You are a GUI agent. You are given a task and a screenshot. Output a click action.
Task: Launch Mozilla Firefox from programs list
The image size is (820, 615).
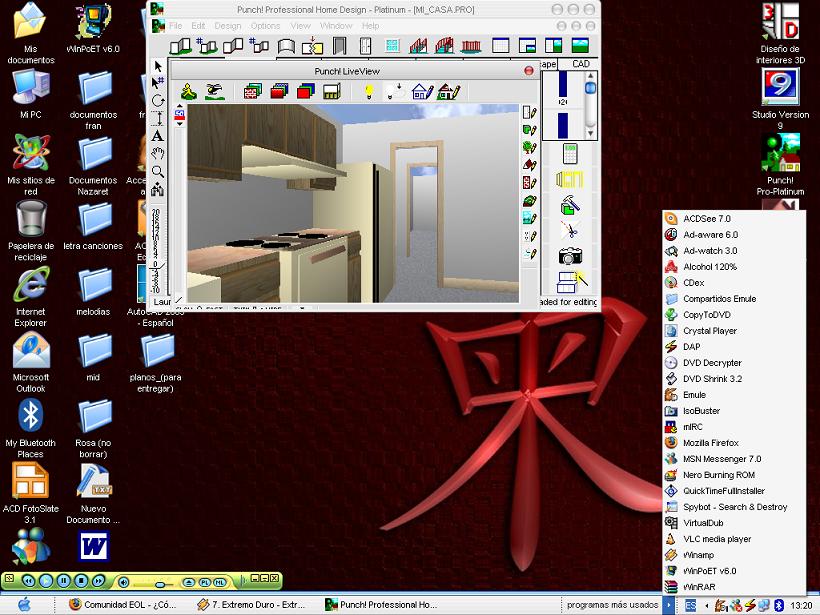[x=734, y=443]
